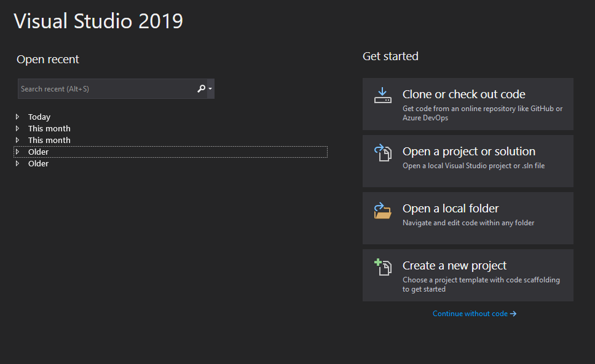595x364 pixels.
Task: Click the Get code from online repository description
Action: (482, 113)
